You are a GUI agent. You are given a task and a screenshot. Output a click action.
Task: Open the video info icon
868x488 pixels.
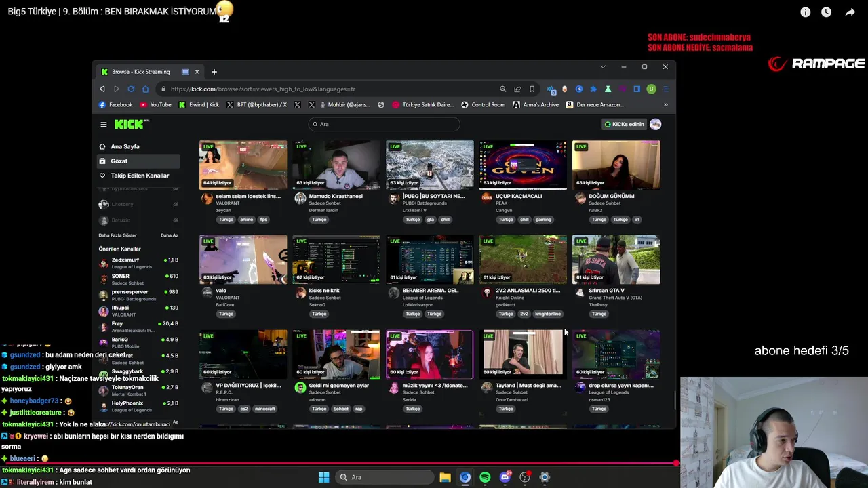(805, 12)
